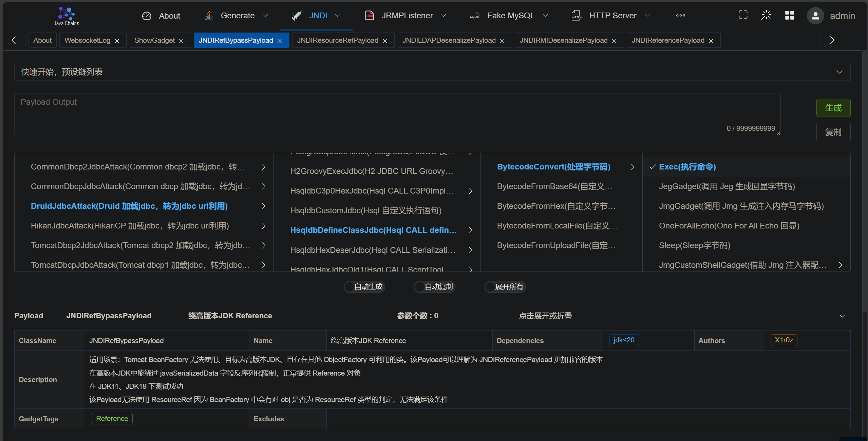Toggle fullscreen mode icon
This screenshot has width=868, height=441.
[743, 15]
